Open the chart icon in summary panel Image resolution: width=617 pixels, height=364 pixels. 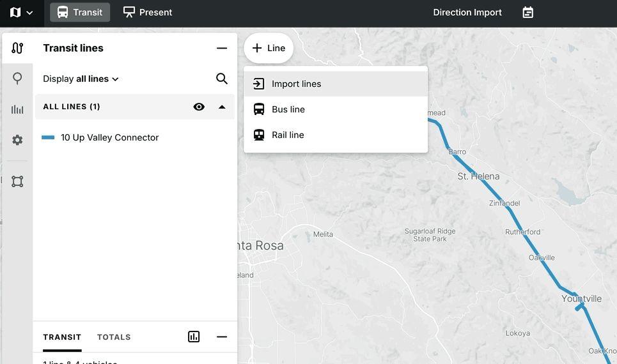click(194, 337)
